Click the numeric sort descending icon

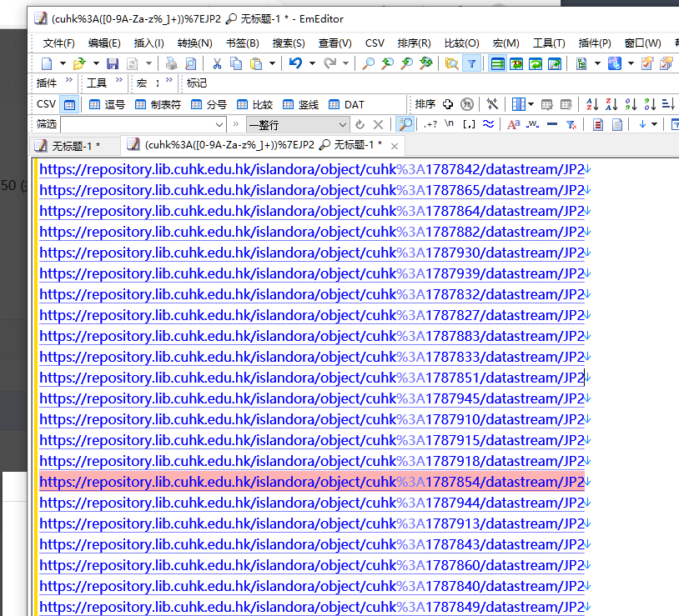650,104
